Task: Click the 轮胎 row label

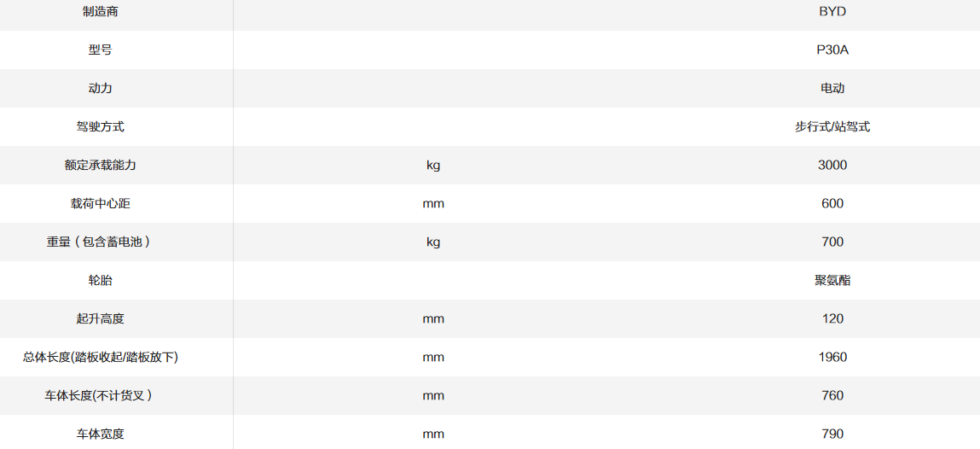Action: point(100,280)
